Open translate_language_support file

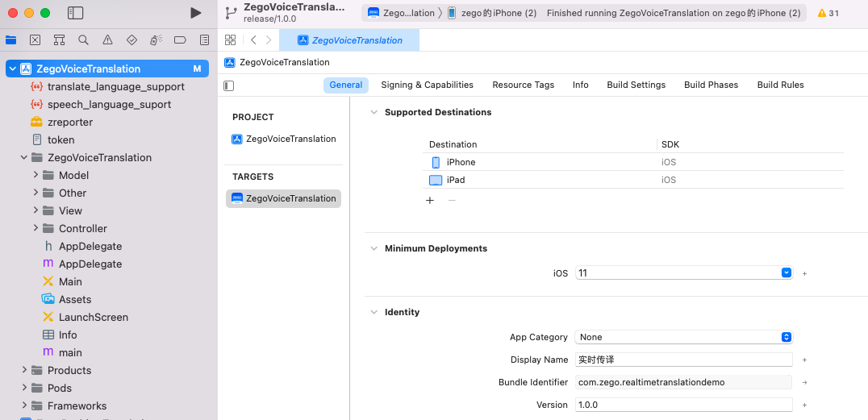pyautogui.click(x=107, y=87)
